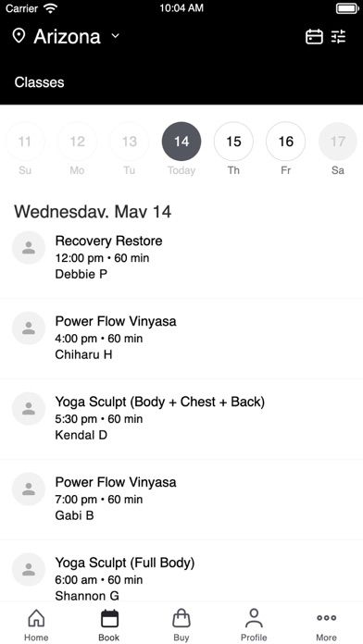Select Thursday 15 date circle
This screenshot has width=363, height=644.
(x=233, y=142)
